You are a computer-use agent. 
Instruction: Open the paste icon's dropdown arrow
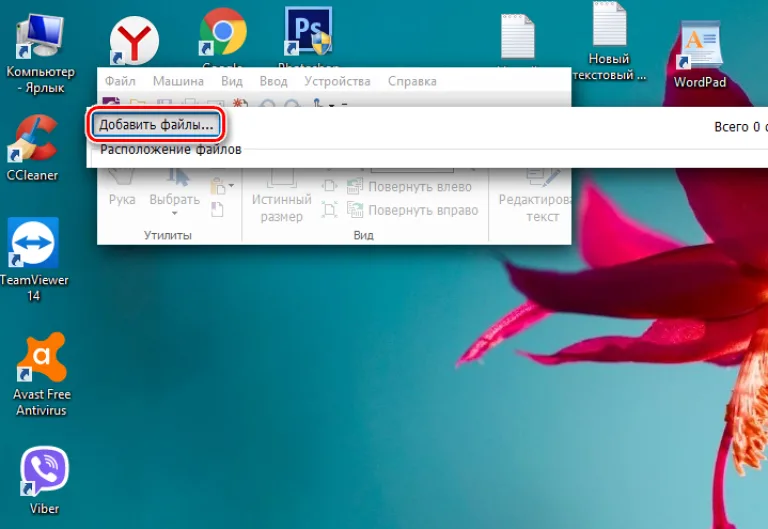[x=231, y=186]
